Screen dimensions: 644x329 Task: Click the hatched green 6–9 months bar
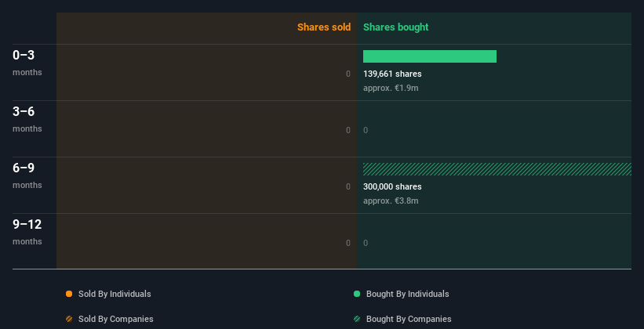click(x=497, y=169)
